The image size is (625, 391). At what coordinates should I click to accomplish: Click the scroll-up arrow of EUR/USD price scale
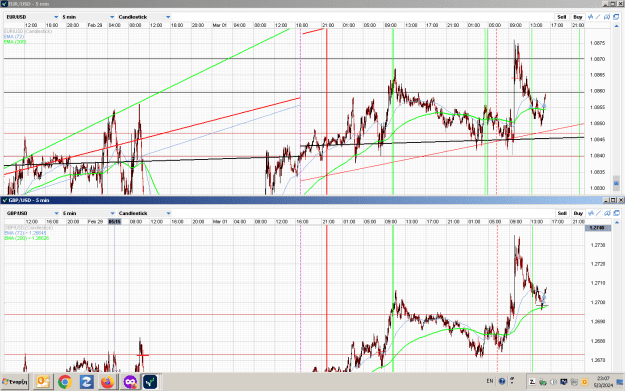pos(617,26)
